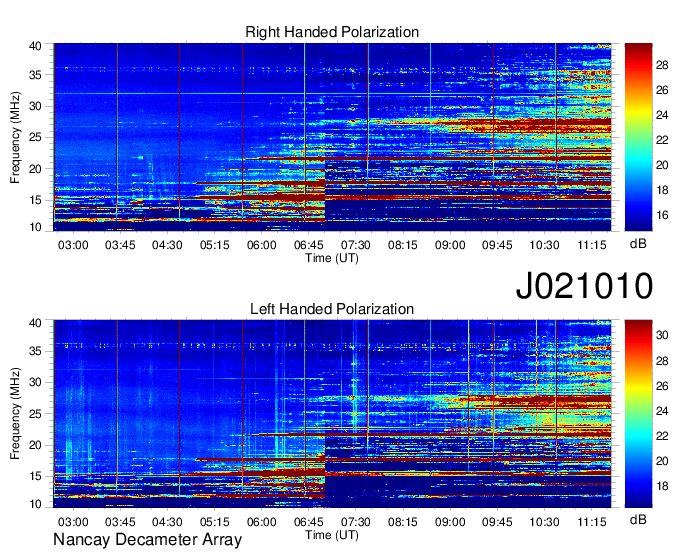Click the J021010 label
680x552 pixels.
pyautogui.click(x=584, y=286)
